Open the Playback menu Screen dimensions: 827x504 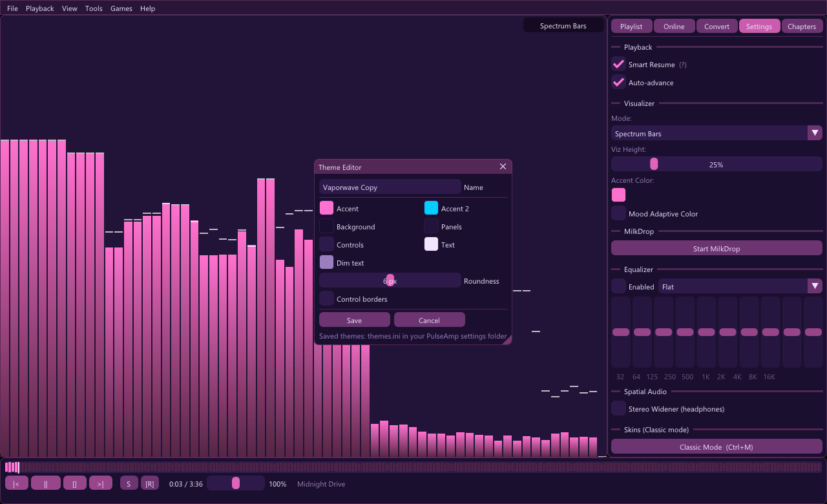pyautogui.click(x=40, y=8)
